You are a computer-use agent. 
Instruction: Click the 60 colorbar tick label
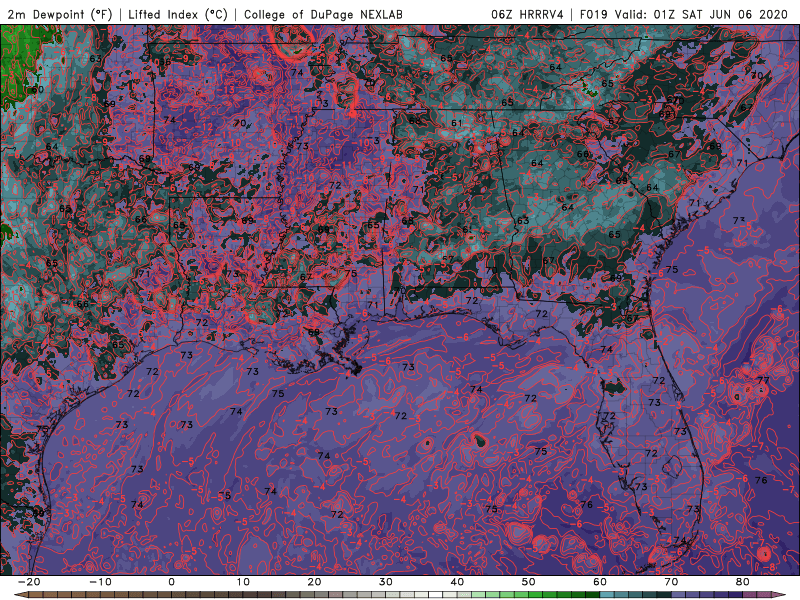point(600,582)
